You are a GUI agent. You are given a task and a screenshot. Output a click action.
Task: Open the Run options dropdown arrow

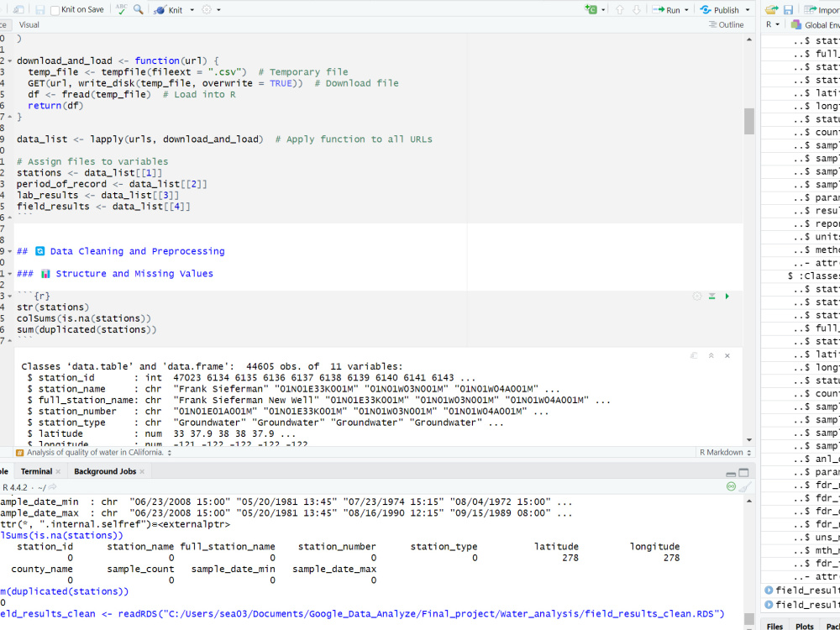coord(686,10)
